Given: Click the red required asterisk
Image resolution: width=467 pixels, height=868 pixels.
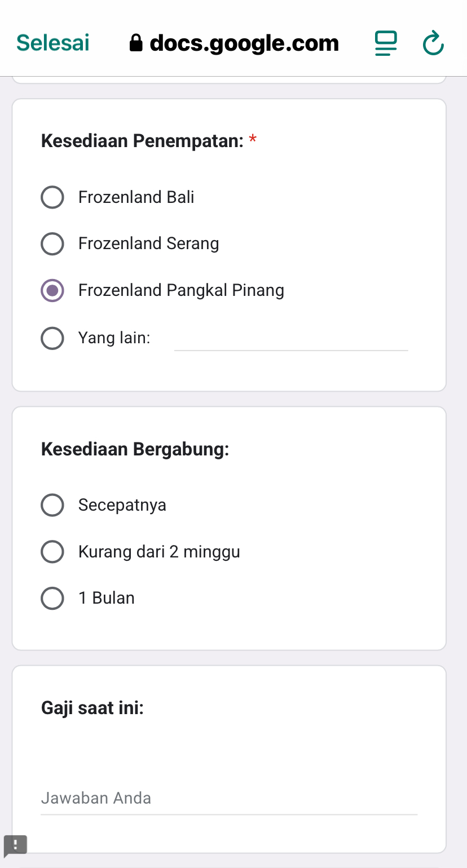Looking at the screenshot, I should point(253,140).
